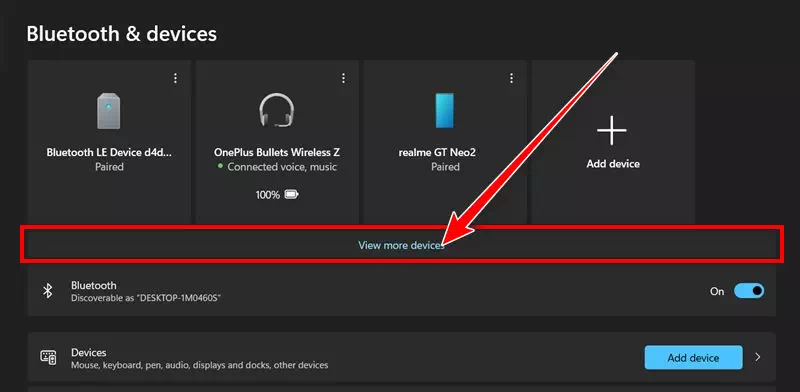Select the Add device card label
This screenshot has height=392, width=800.
tap(613, 164)
